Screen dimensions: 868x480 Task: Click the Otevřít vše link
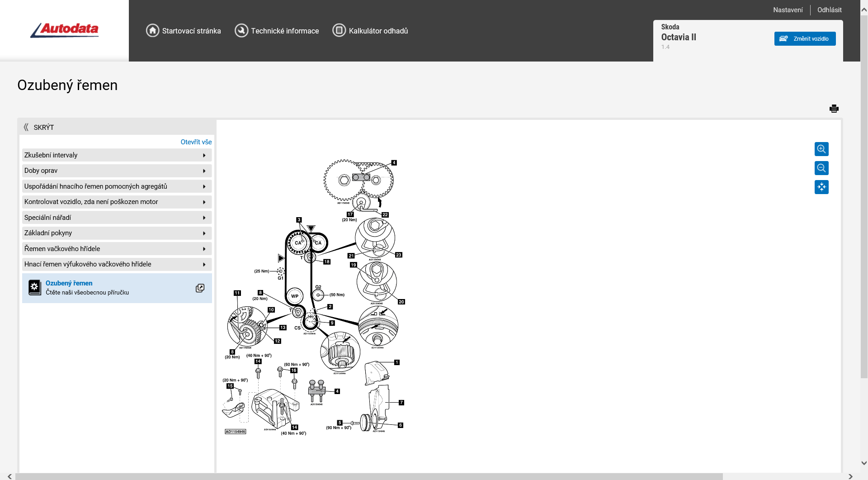click(196, 142)
